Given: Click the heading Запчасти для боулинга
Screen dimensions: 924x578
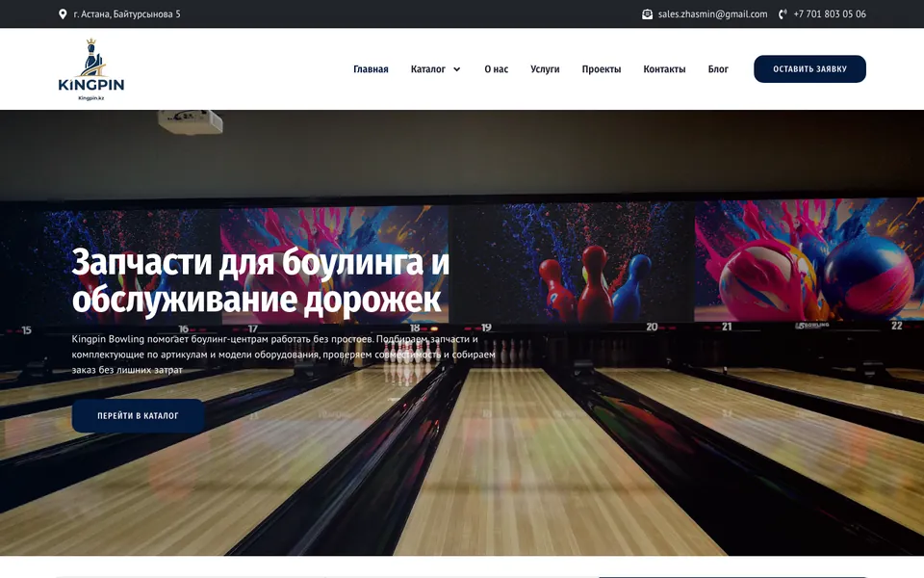Looking at the screenshot, I should point(261,280).
